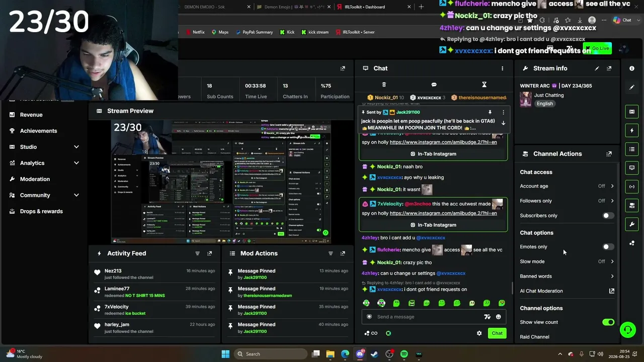
Task: Pop out the Channel Actions panel
Action: (x=609, y=154)
